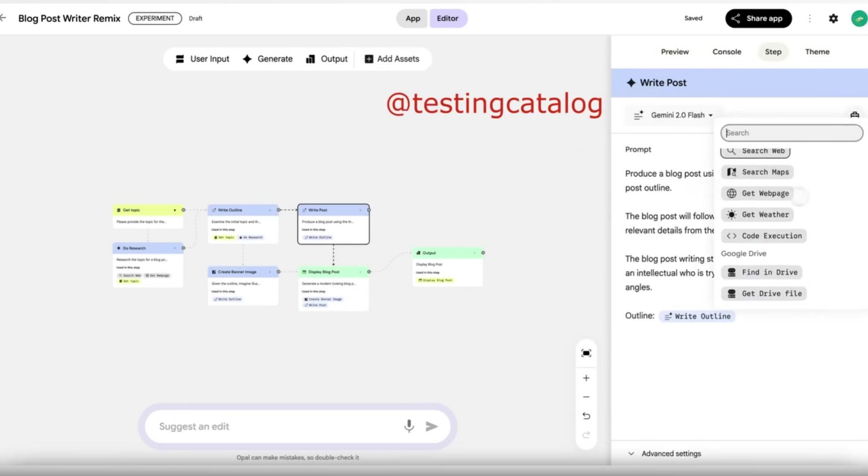Click Add Assets in the canvas toolbar
The width and height of the screenshot is (868, 476).
(x=392, y=59)
